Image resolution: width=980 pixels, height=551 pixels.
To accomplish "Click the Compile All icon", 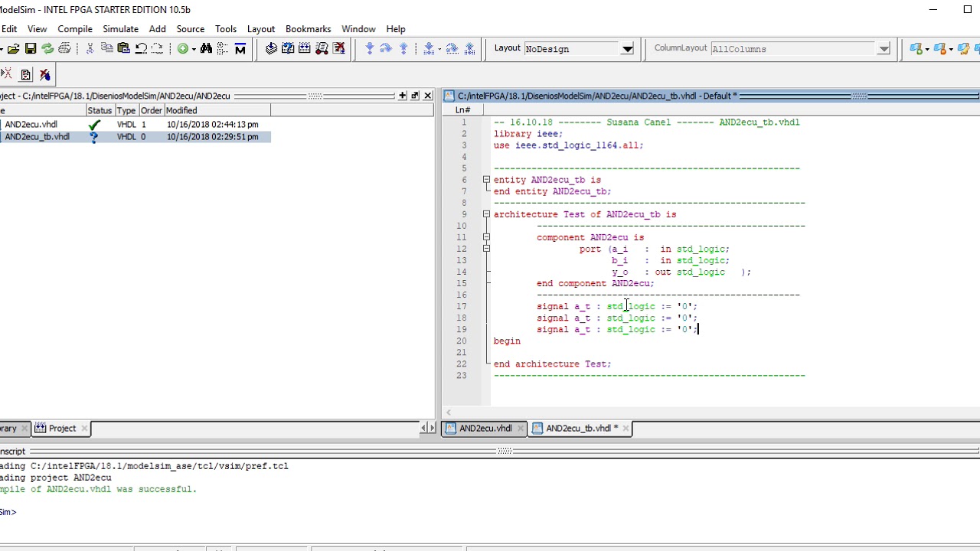I will coord(305,49).
